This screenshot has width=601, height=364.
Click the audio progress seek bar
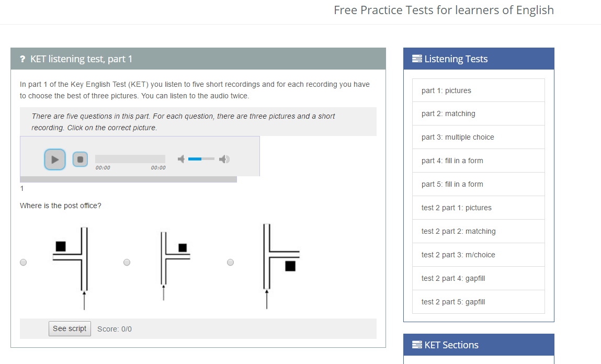click(x=130, y=159)
